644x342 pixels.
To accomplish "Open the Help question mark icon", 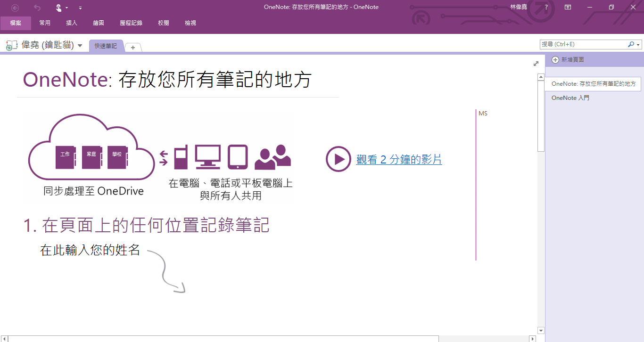I will pyautogui.click(x=546, y=7).
